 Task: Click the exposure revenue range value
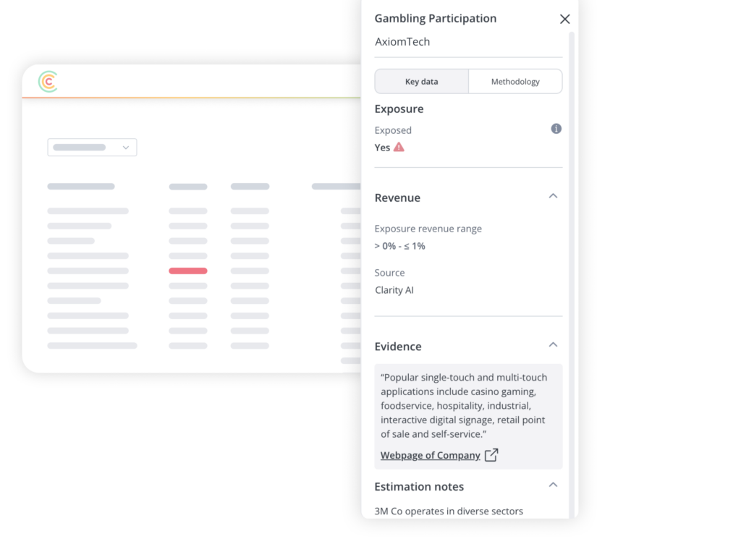coord(399,246)
